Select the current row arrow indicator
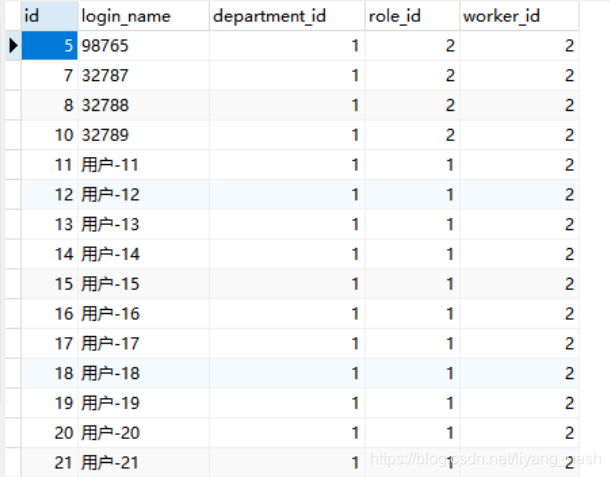Viewport: 610px width, 477px height. click(x=13, y=46)
